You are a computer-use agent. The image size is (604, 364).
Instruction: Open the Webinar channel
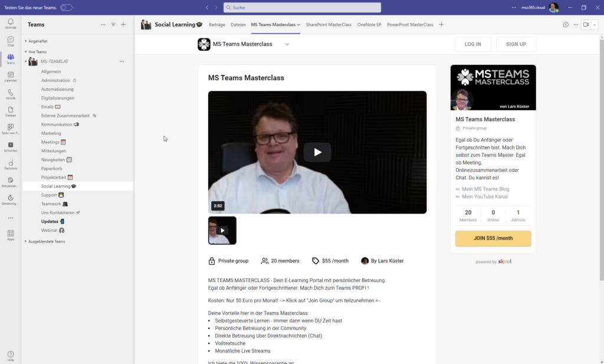click(x=50, y=230)
